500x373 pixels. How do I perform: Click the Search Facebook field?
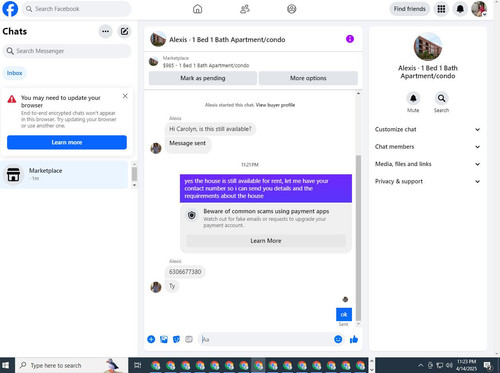[77, 9]
